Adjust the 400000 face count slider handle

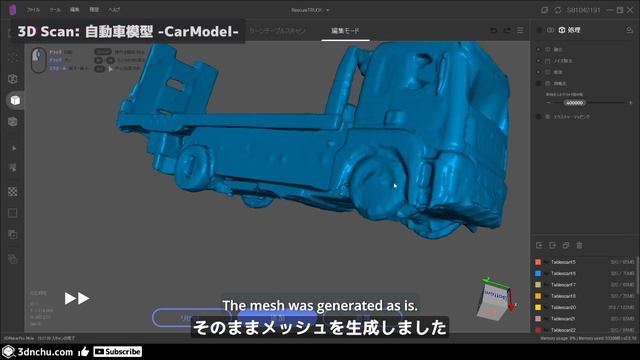(x=575, y=103)
